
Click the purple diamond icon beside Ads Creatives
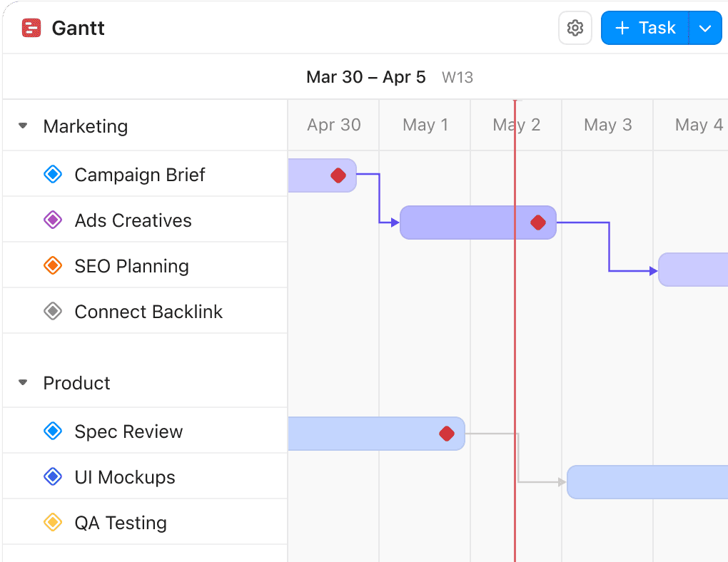(x=53, y=220)
